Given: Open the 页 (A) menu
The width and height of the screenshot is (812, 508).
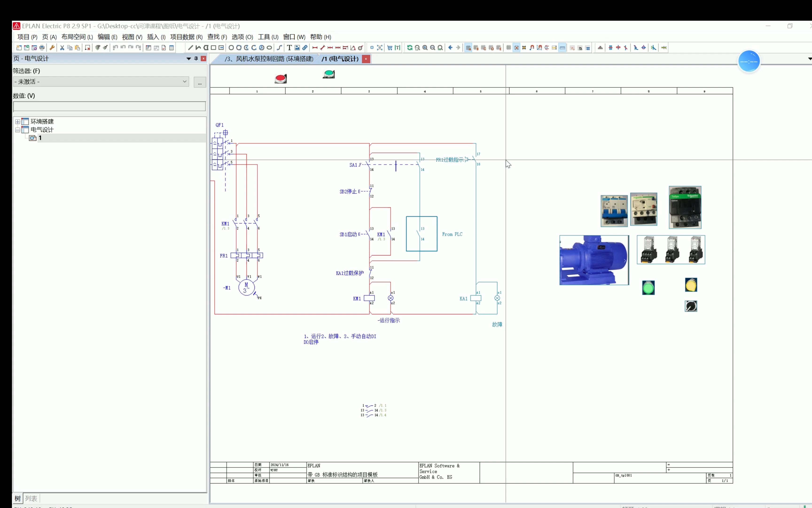Looking at the screenshot, I should [49, 37].
